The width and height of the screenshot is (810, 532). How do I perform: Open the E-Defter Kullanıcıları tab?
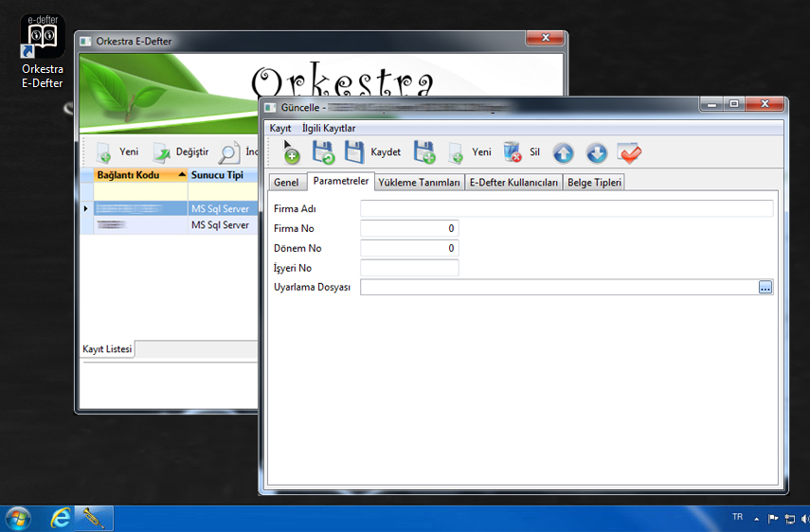[x=513, y=182]
